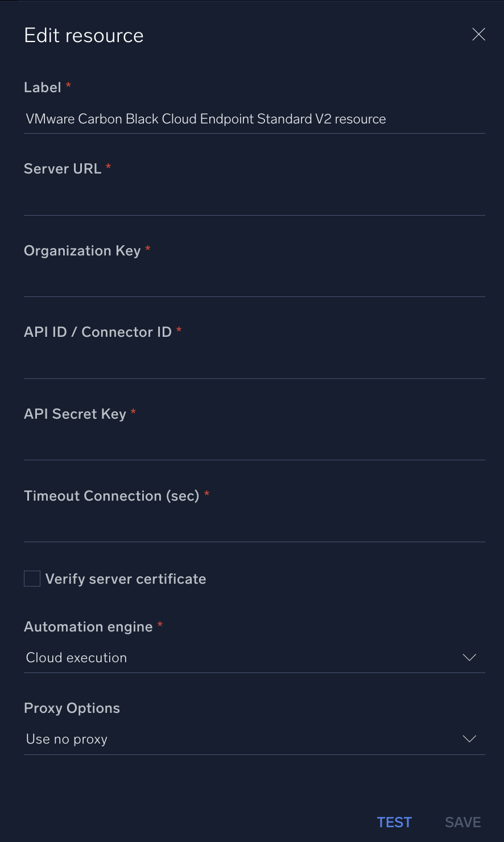Click into the Server URL field
This screenshot has width=504, height=842.
pos(254,202)
